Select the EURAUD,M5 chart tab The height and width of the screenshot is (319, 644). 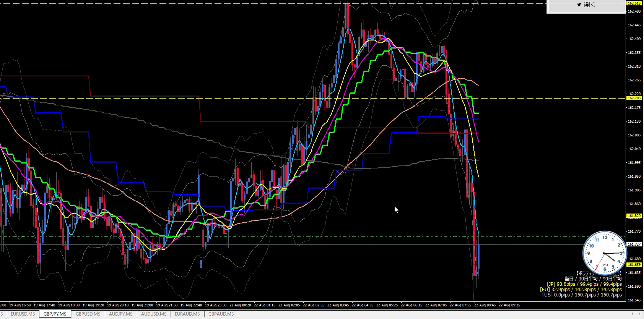tap(186, 314)
